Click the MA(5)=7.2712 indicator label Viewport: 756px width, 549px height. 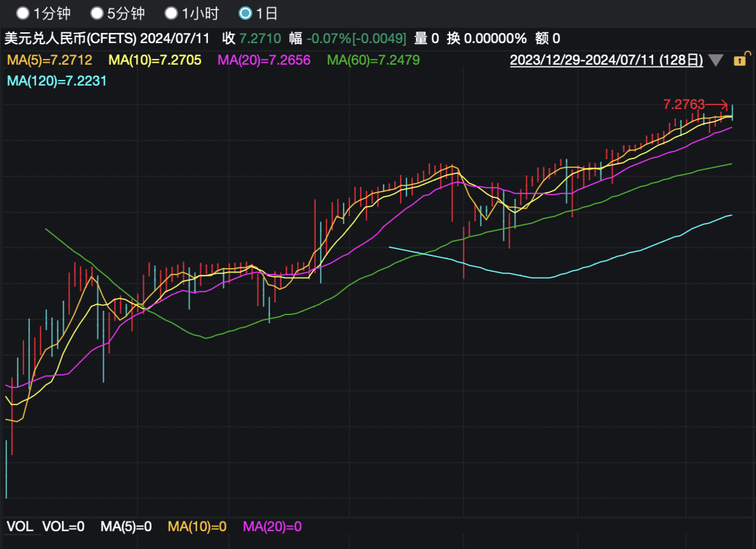click(x=49, y=60)
